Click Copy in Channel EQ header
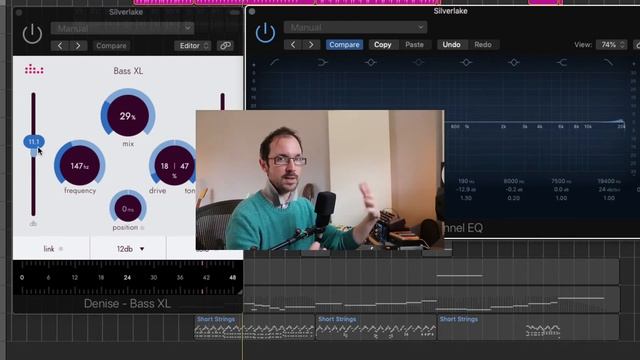 [382, 44]
